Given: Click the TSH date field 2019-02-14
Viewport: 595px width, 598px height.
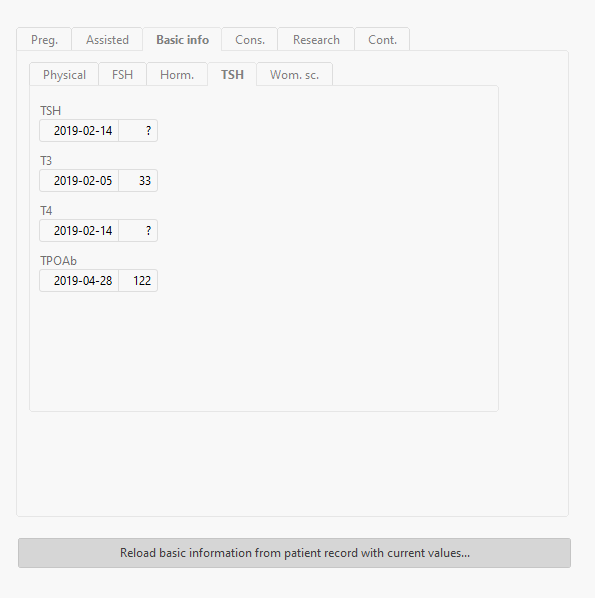Looking at the screenshot, I should click(x=79, y=130).
